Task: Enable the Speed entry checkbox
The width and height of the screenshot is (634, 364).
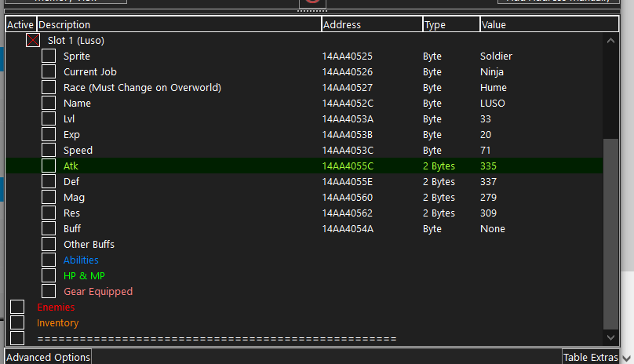Action: tap(49, 150)
